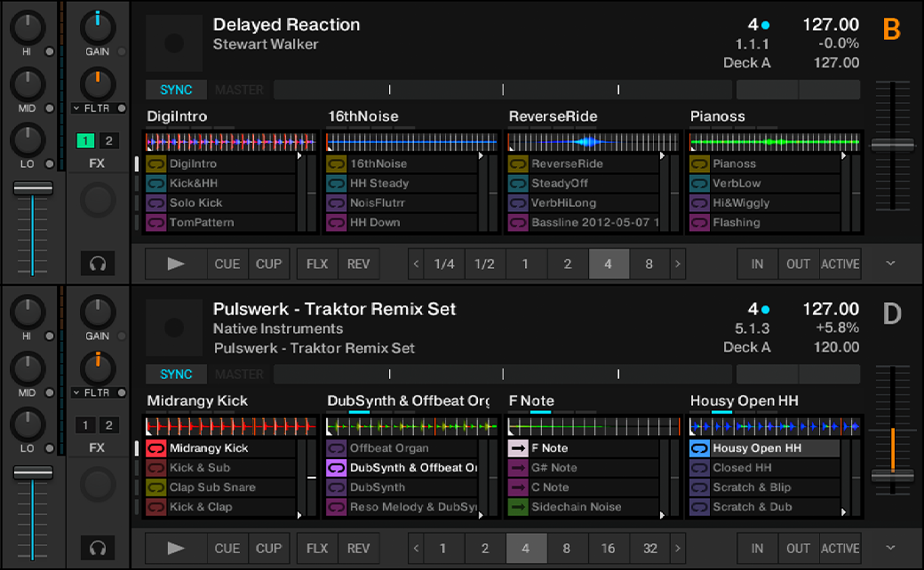Toggle headphone cue for Deck B channel
This screenshot has width=924, height=570.
[97, 263]
